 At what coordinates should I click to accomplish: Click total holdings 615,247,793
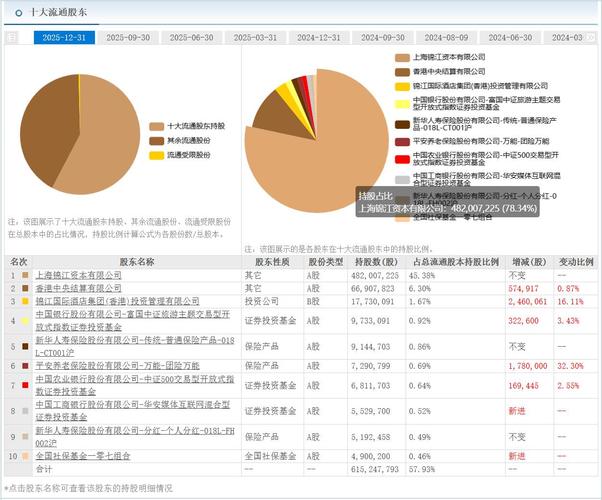375,469
